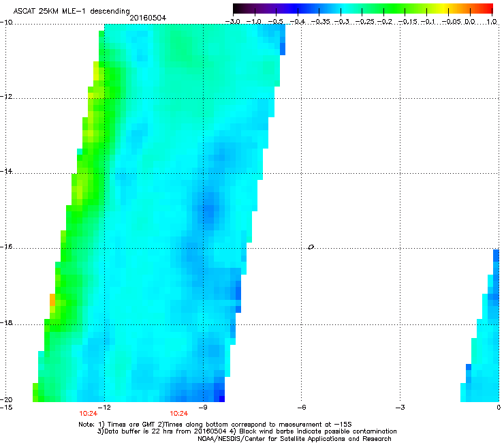This screenshot has height=443, width=504.
Task: Click the longitude axis label "-6"
Action: pyautogui.click(x=302, y=408)
